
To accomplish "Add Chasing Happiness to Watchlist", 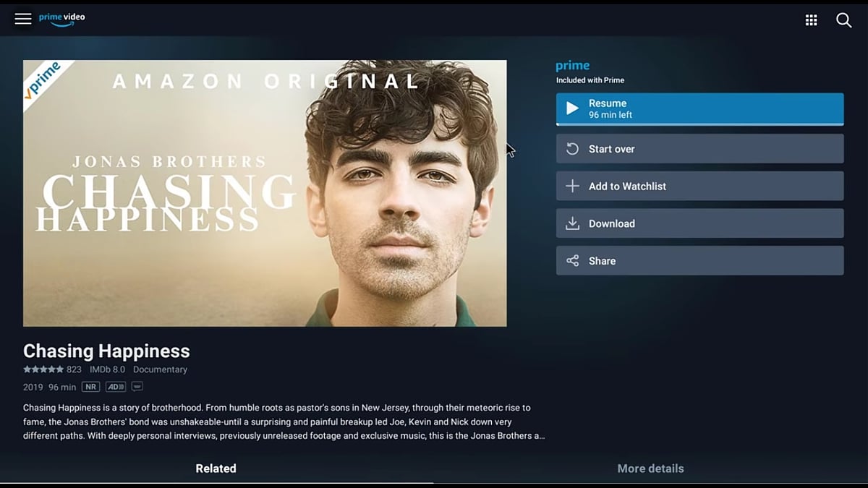I will pos(699,186).
